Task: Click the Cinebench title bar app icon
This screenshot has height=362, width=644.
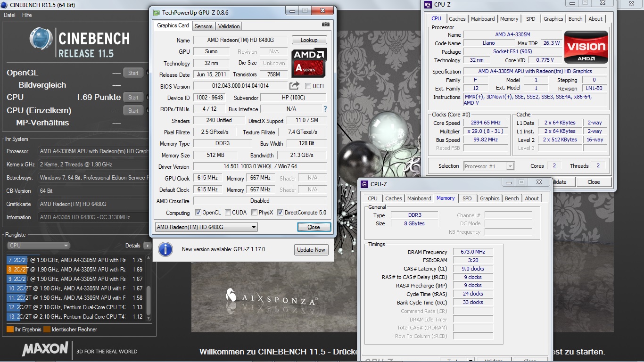Action: tap(4, 5)
